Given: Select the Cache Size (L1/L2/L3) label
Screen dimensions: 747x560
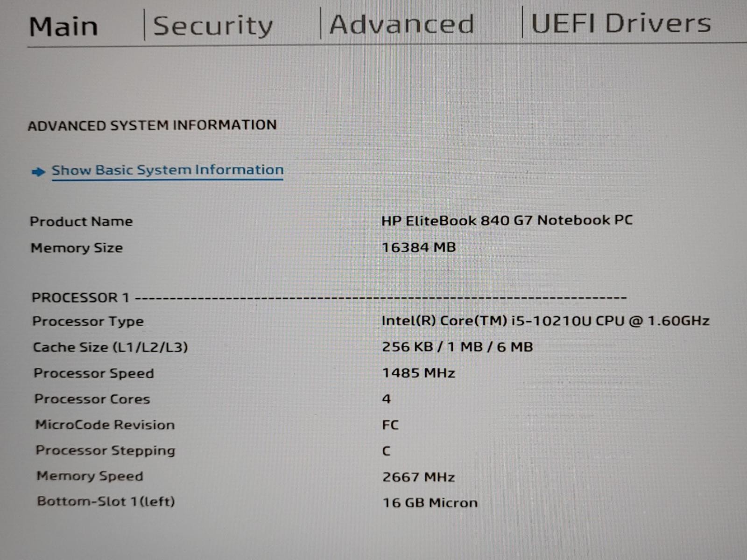Looking at the screenshot, I should [110, 347].
